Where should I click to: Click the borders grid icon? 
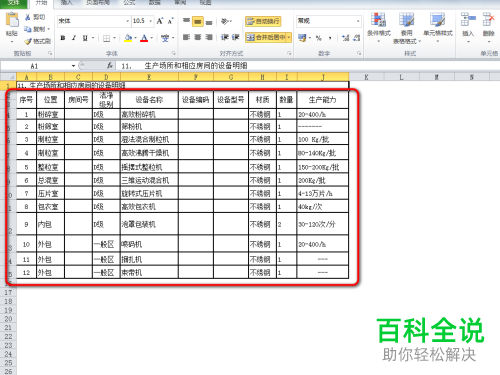(x=106, y=38)
